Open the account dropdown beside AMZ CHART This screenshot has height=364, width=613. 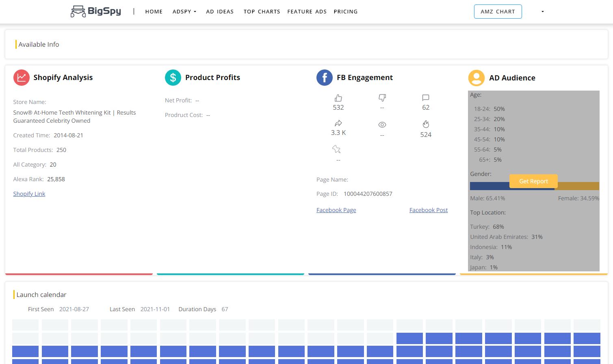point(542,12)
